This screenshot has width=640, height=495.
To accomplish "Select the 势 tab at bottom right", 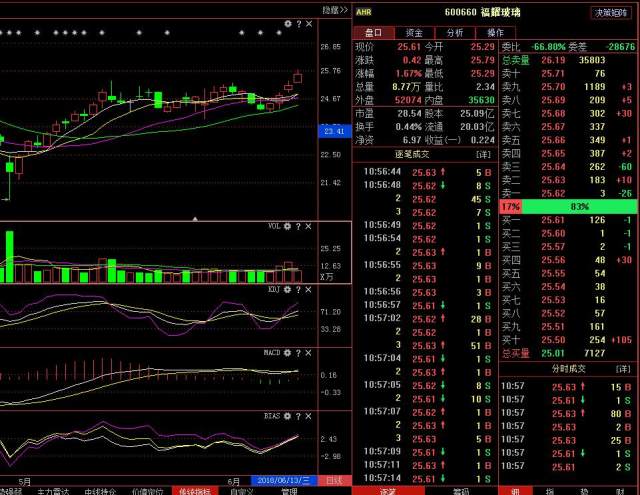I will click(584, 491).
